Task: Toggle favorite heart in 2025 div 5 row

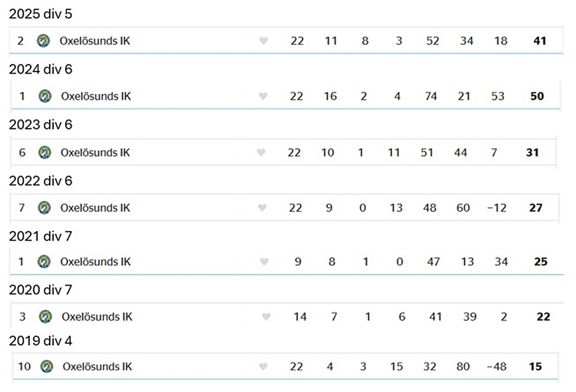Action: point(264,41)
